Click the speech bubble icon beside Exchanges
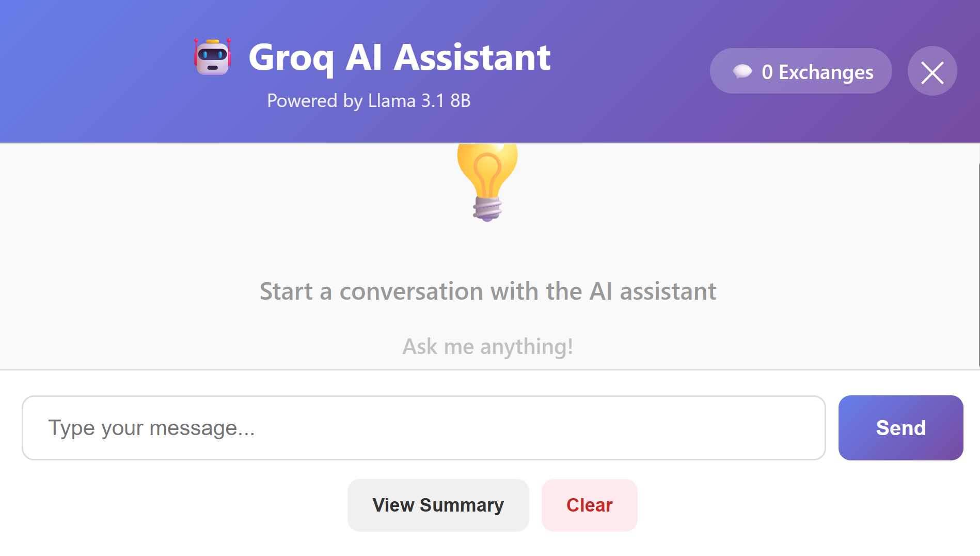 (742, 71)
